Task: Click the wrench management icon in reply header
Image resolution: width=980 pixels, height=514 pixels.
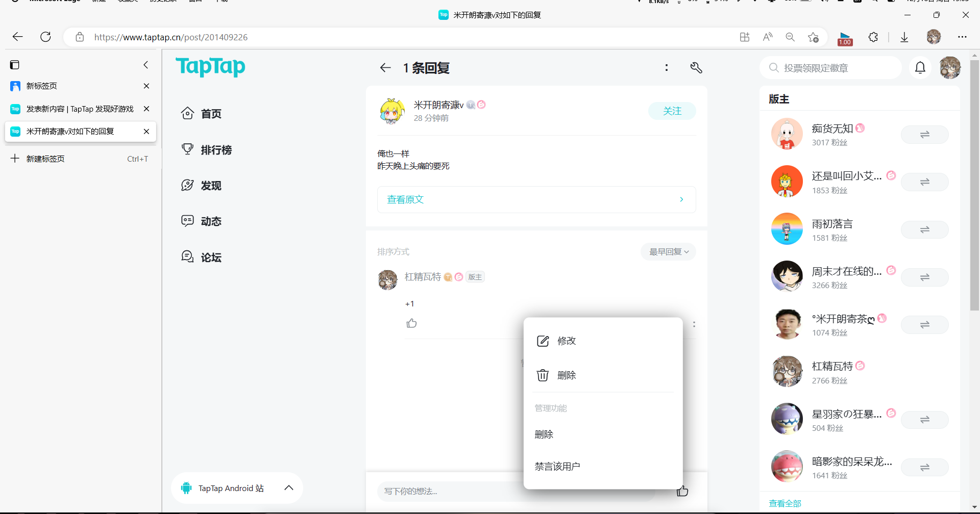Action: pyautogui.click(x=696, y=67)
